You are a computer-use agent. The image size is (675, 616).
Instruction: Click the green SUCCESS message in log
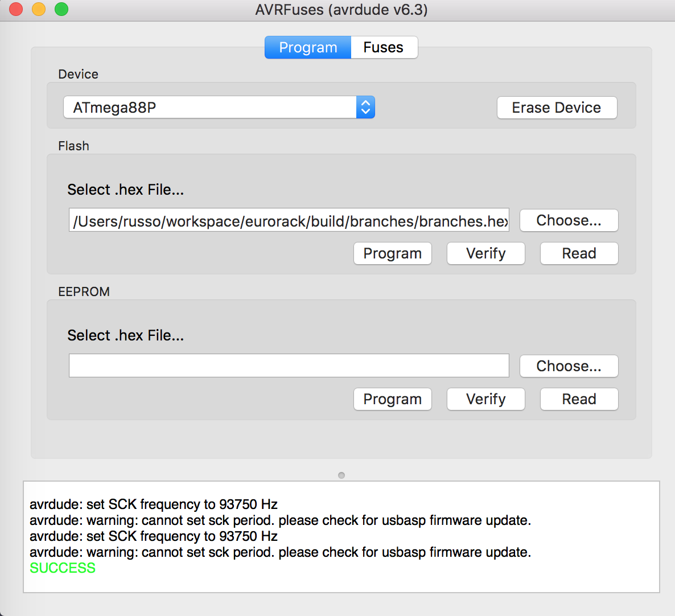click(x=63, y=568)
